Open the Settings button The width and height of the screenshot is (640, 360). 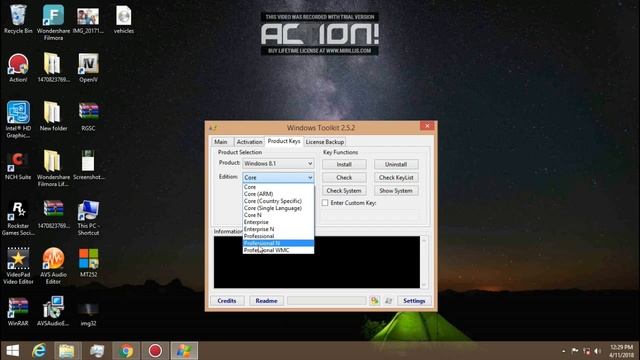[x=414, y=301]
